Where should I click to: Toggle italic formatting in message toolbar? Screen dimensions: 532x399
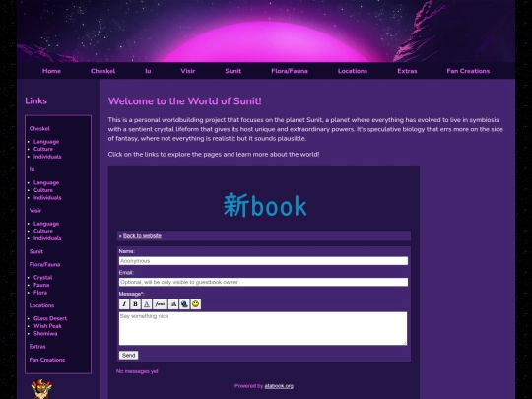[x=124, y=304]
